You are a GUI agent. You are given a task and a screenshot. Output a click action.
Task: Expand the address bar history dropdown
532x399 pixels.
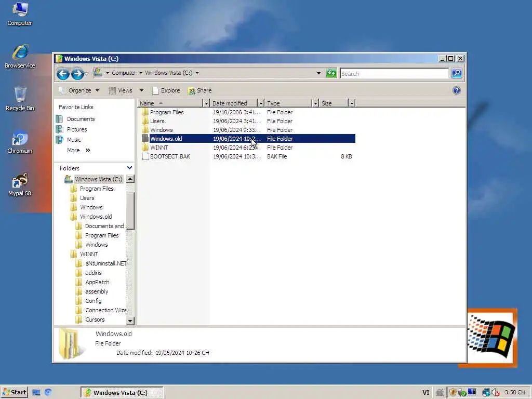click(318, 73)
